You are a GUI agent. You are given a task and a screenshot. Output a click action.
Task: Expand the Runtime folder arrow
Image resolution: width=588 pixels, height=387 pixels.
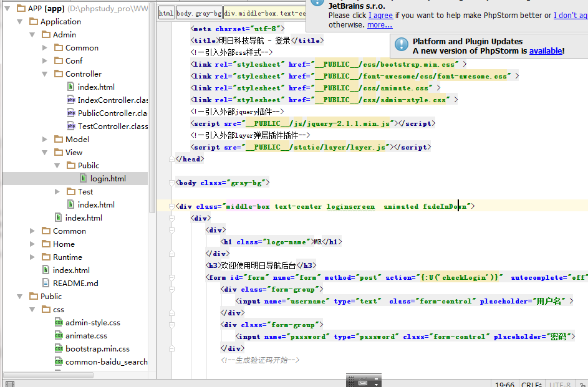point(32,257)
